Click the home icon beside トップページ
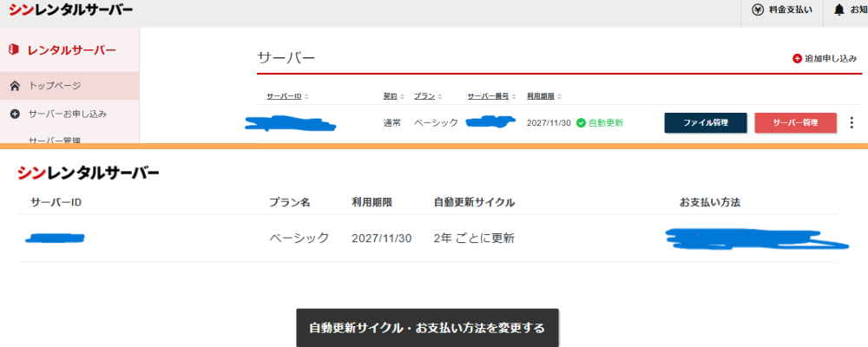Screen dimensions: 868x347 point(16,86)
